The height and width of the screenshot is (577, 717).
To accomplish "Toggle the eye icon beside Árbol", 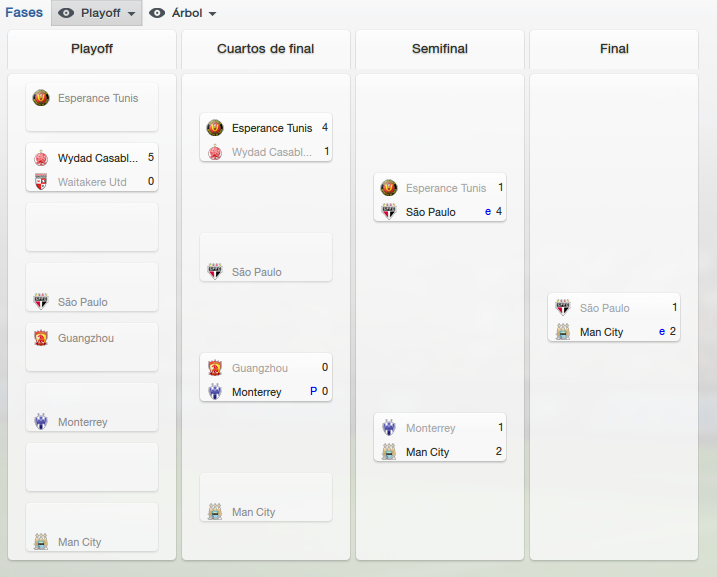I will pos(157,13).
